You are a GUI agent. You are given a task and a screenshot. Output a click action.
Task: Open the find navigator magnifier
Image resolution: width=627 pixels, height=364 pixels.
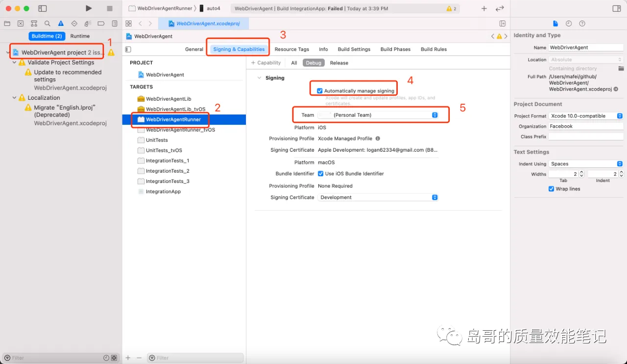tap(48, 23)
